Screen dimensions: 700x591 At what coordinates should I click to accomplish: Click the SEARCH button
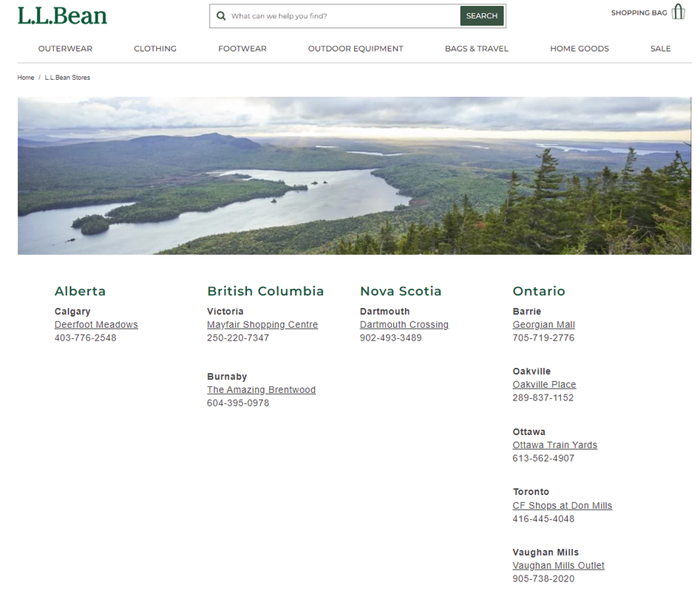pos(482,16)
